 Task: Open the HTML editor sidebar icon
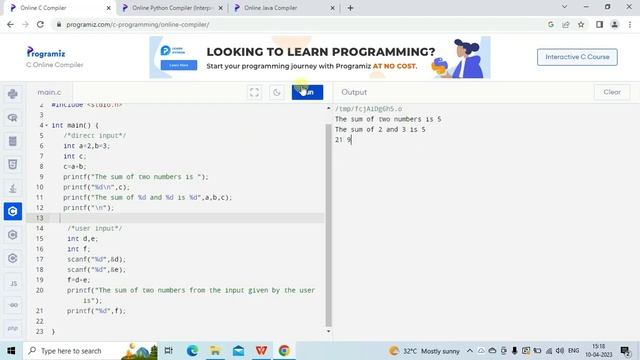tap(13, 164)
